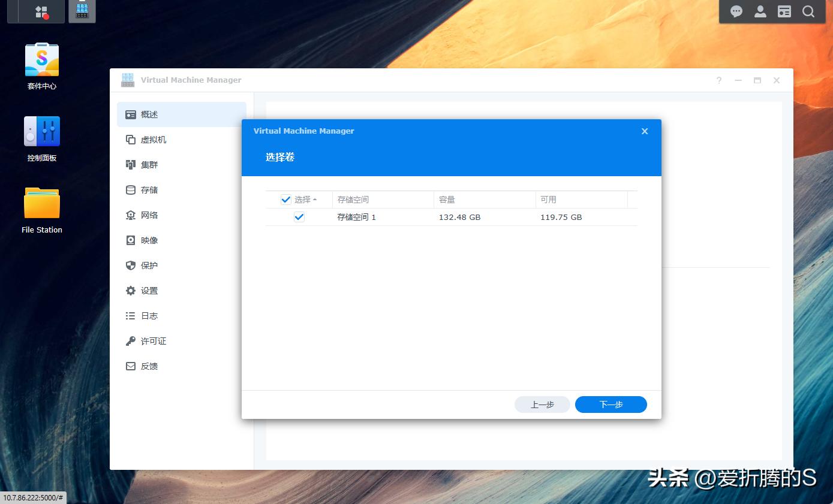Toggle the sort arrow on the 选择 column
The width and height of the screenshot is (833, 504).
pos(314,200)
